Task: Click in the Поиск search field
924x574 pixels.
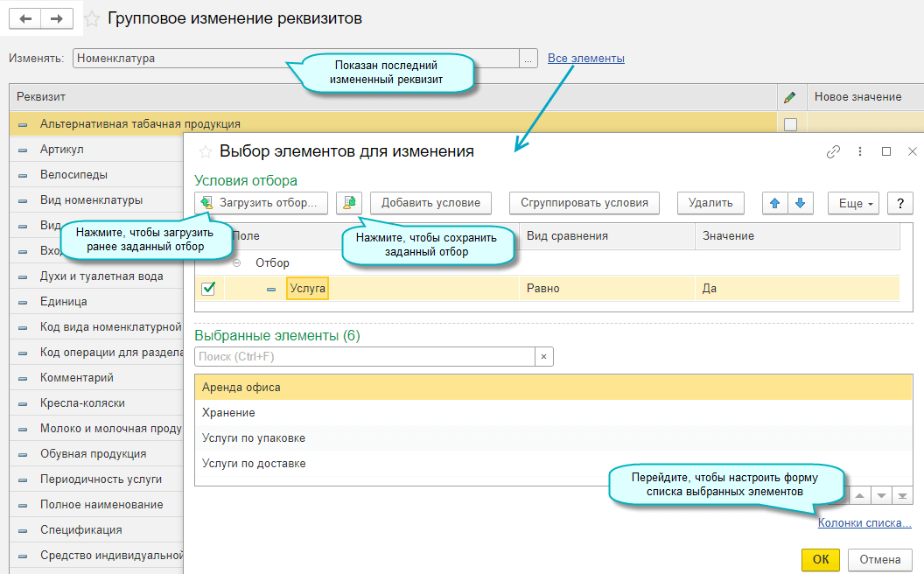Action: [365, 357]
